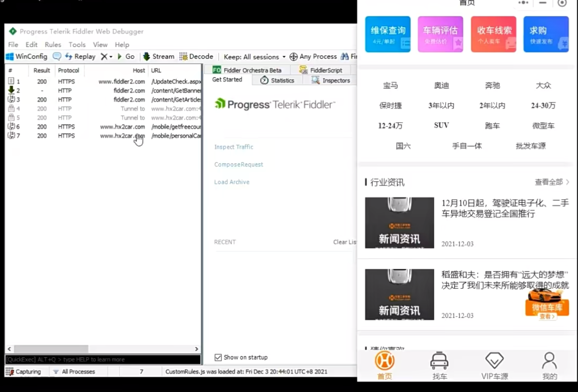
Task: Toggle Show on startup checkbox
Action: 218,357
